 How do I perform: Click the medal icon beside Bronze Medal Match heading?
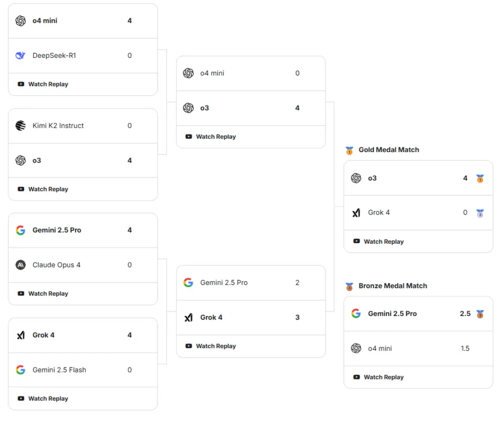349,286
